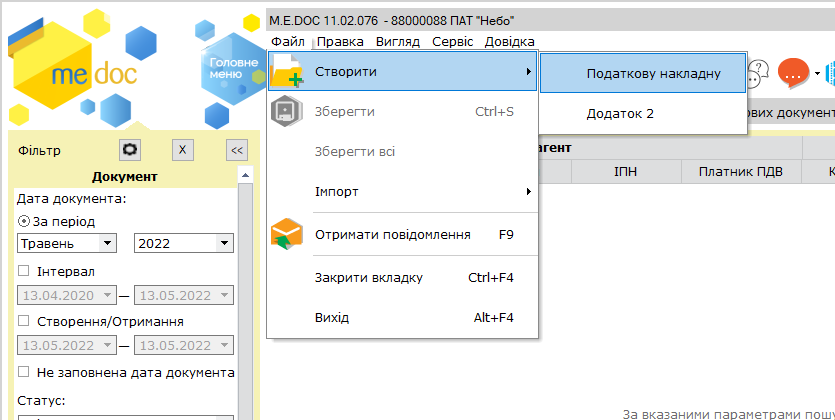The height and width of the screenshot is (420, 835).
Task: Click the Платник ПДВ column header
Action: 741,171
